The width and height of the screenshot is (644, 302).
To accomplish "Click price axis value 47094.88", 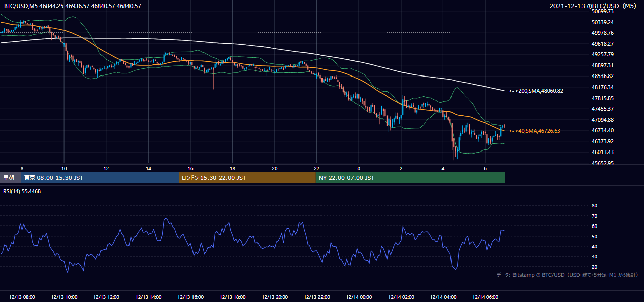I will click(x=603, y=120).
